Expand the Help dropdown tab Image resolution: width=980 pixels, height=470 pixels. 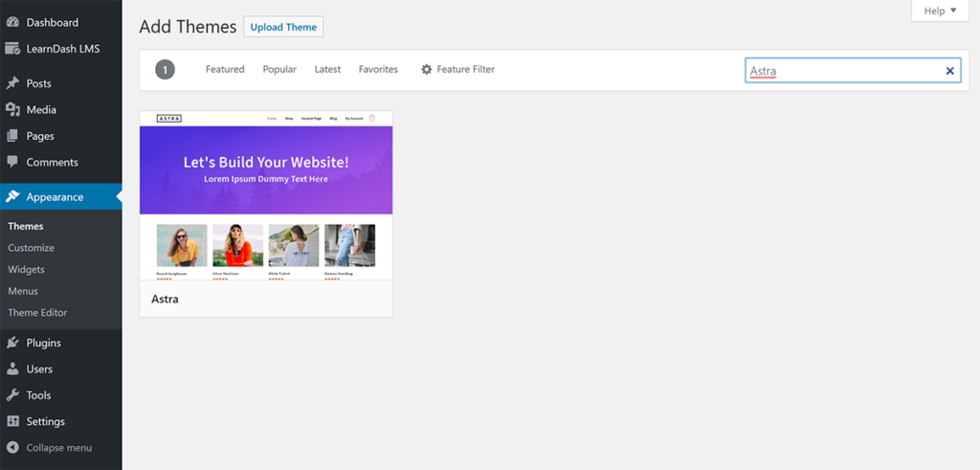coord(940,11)
